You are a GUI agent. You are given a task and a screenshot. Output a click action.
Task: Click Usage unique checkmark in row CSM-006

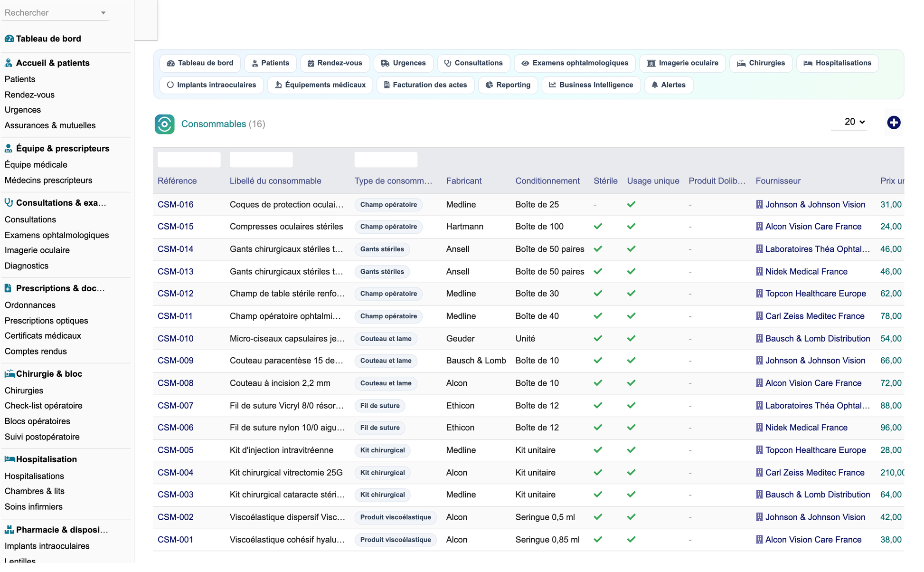pos(631,427)
